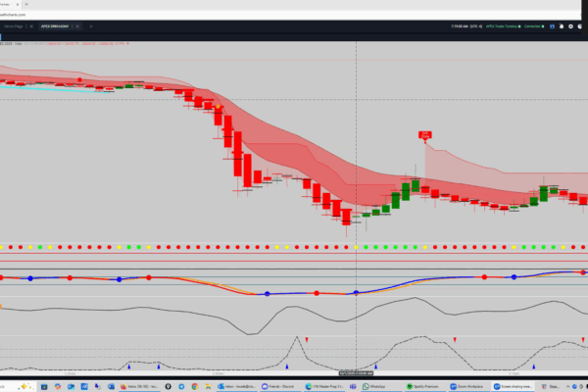This screenshot has width=588, height=392.
Task: Click the red sell signal label on chart
Action: [425, 134]
